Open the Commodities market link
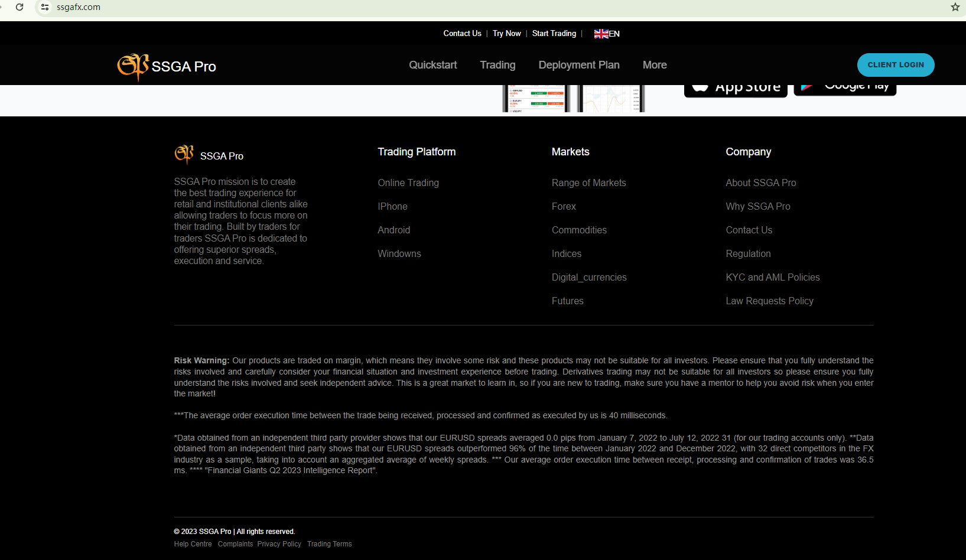 579,230
